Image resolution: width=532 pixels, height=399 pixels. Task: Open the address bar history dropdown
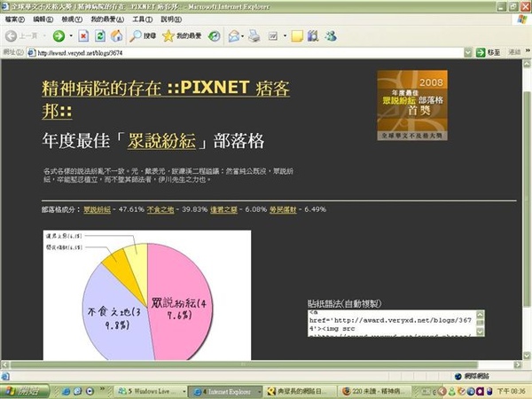point(468,52)
